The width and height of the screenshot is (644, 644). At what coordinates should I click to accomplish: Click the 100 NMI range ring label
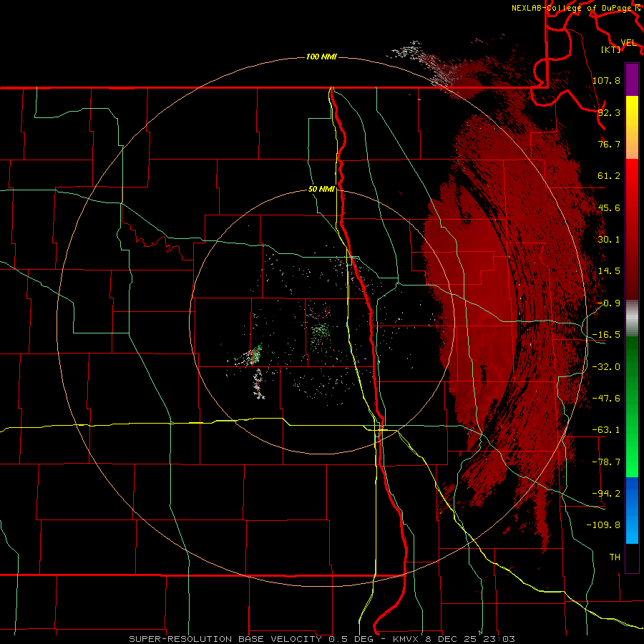click(x=321, y=57)
